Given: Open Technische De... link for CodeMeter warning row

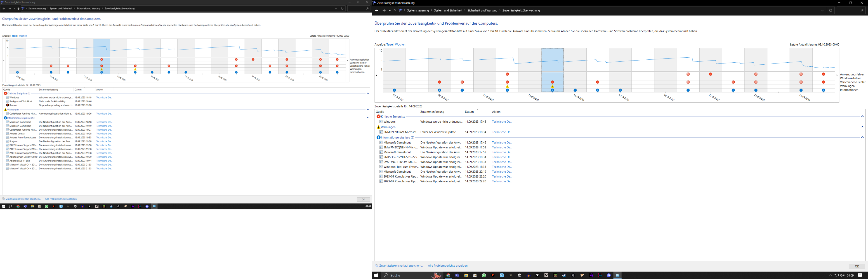Looking at the screenshot, I should click(104, 114).
